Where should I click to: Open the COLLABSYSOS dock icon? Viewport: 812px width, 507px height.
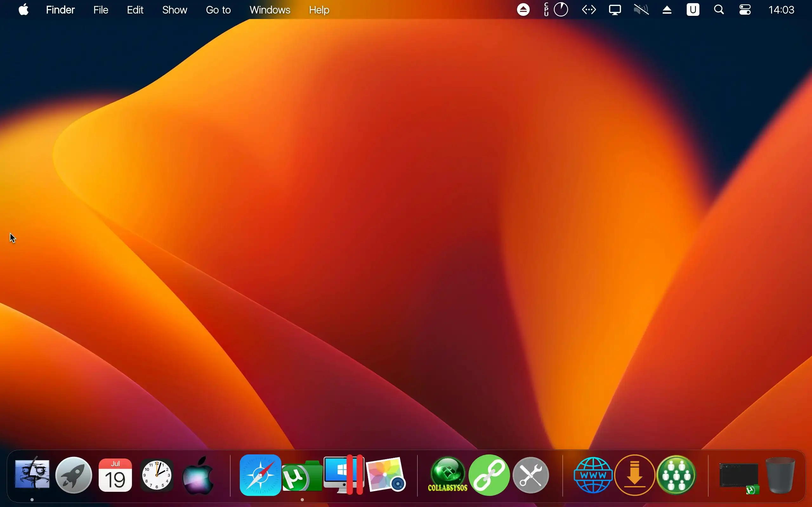click(448, 475)
